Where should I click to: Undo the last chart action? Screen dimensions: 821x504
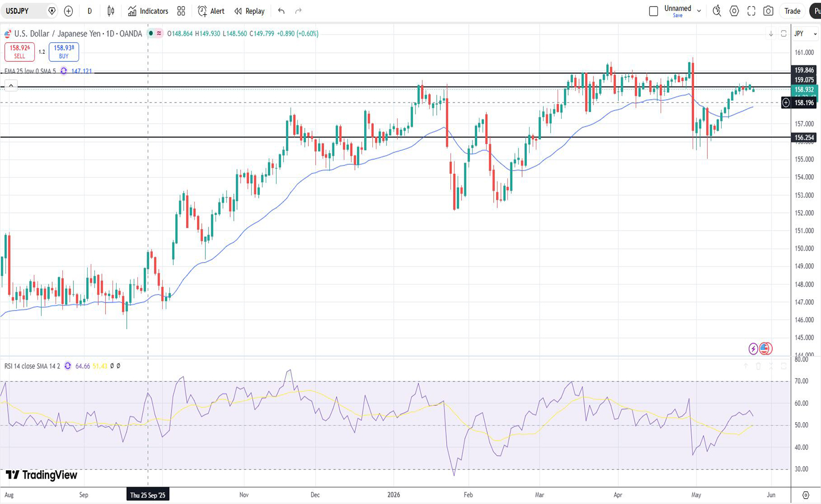click(281, 11)
